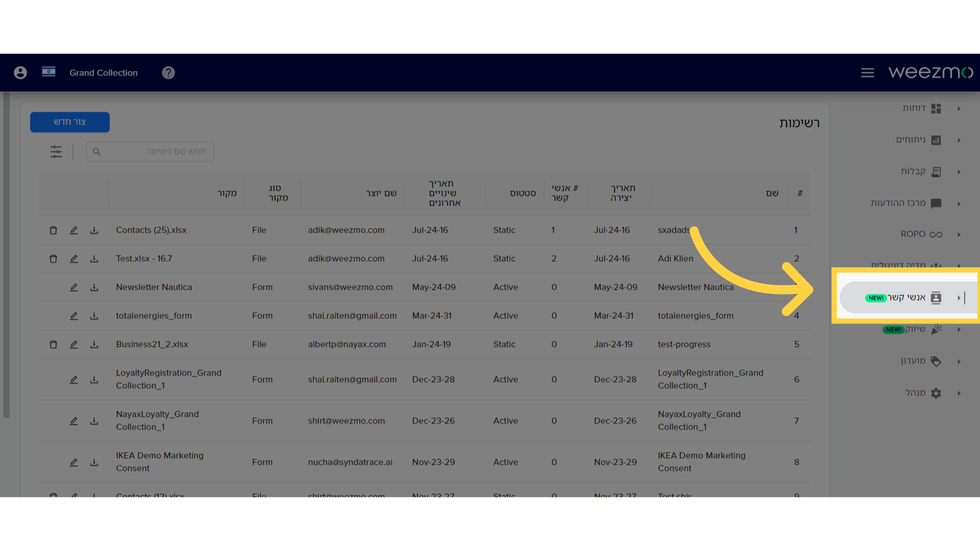This screenshot has height=551, width=980.
Task: Expand the מנהל sidebar arrow
Action: coord(959,393)
